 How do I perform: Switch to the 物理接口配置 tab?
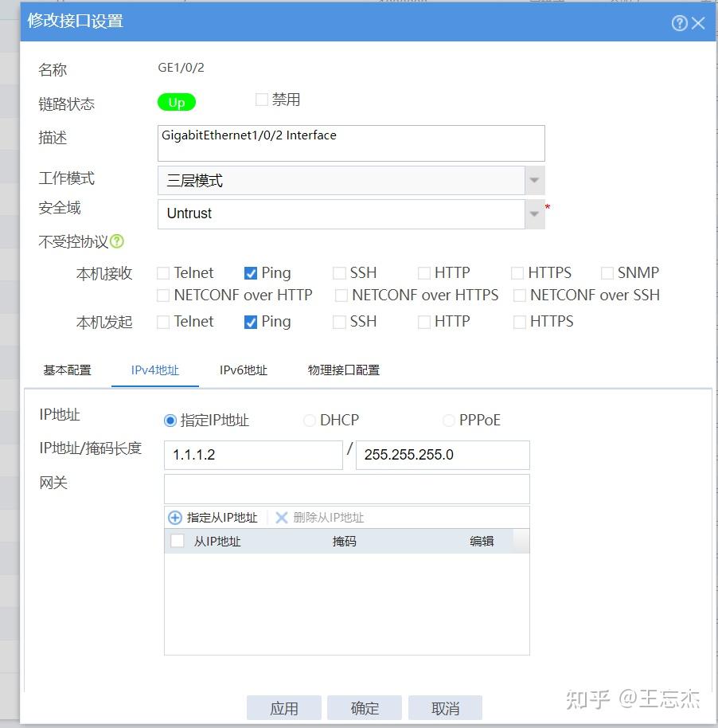tap(342, 370)
